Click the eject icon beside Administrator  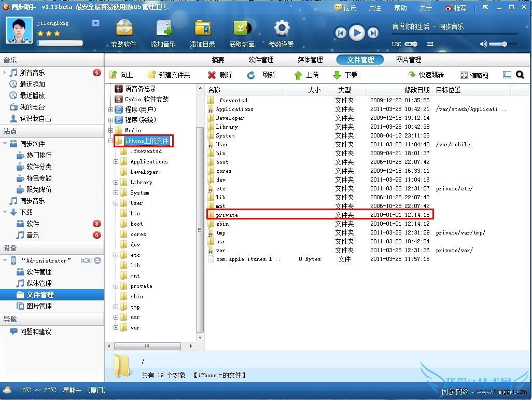click(97, 260)
